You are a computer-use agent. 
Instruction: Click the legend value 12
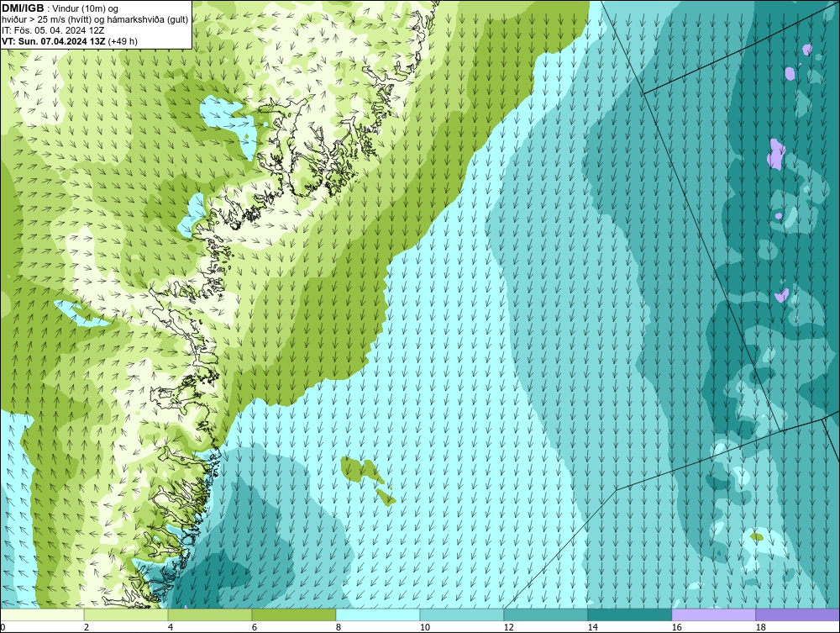[509, 627]
